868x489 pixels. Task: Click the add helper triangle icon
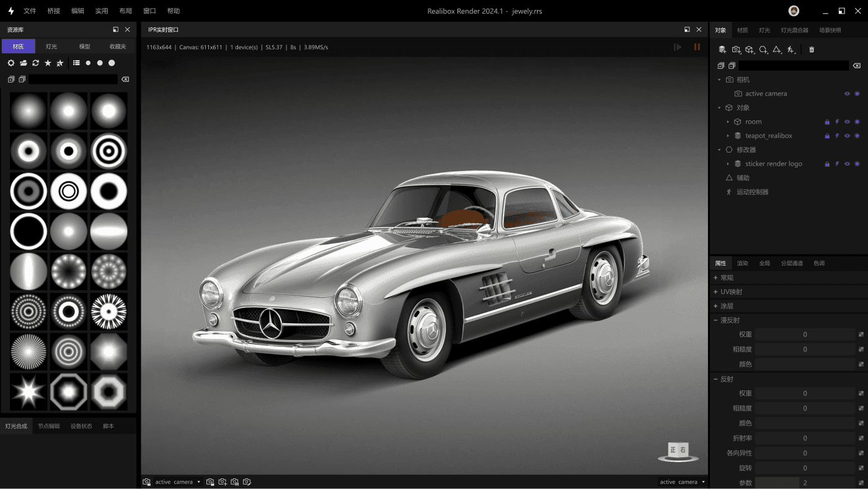777,50
